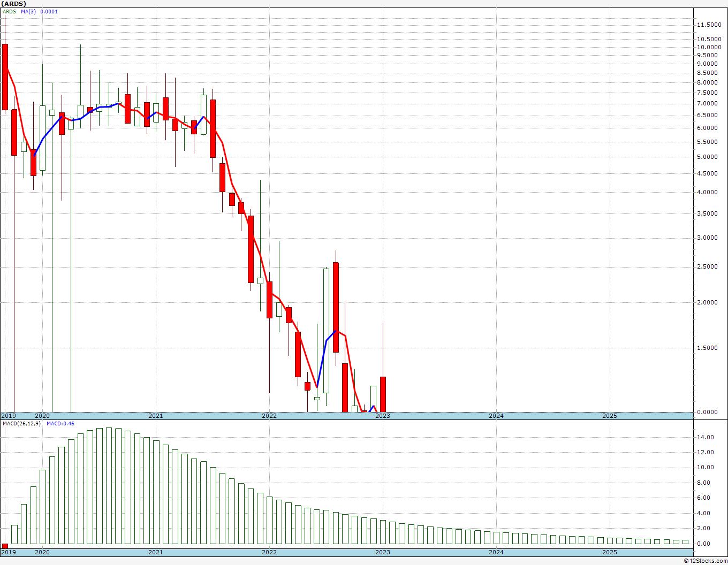
Task: Select the 2020 marker on price timeline
Action: pos(42,416)
